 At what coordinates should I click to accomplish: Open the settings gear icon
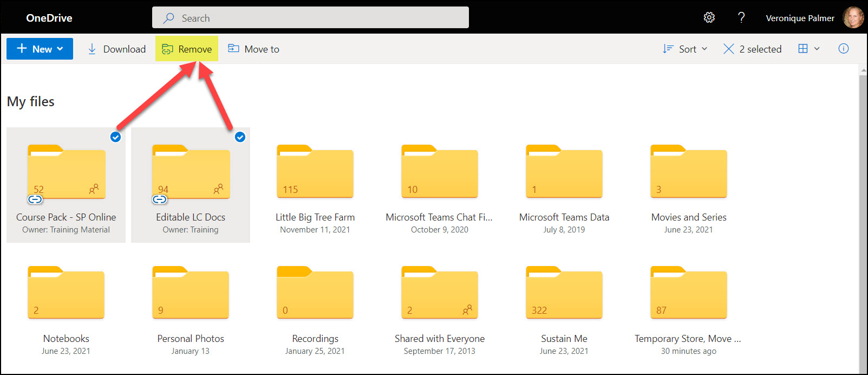(709, 18)
